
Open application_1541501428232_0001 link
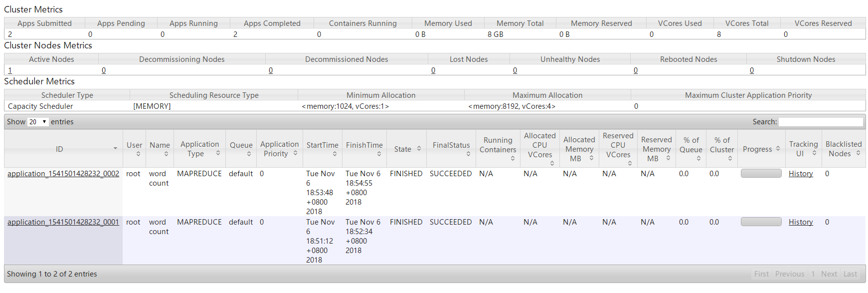[x=63, y=222]
